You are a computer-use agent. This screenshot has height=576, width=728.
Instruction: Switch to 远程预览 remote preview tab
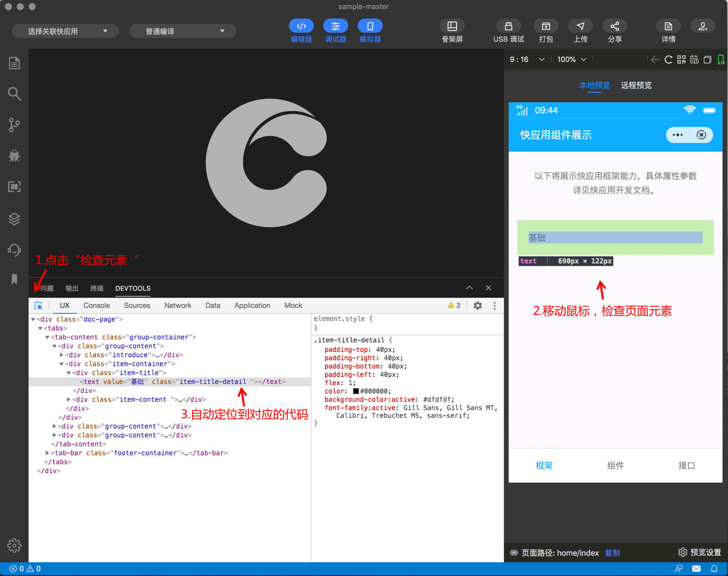point(636,86)
